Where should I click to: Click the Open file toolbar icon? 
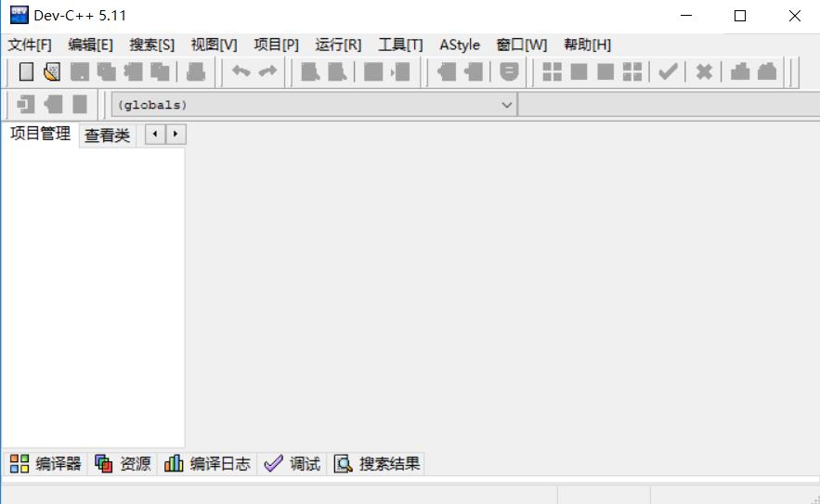[52, 71]
